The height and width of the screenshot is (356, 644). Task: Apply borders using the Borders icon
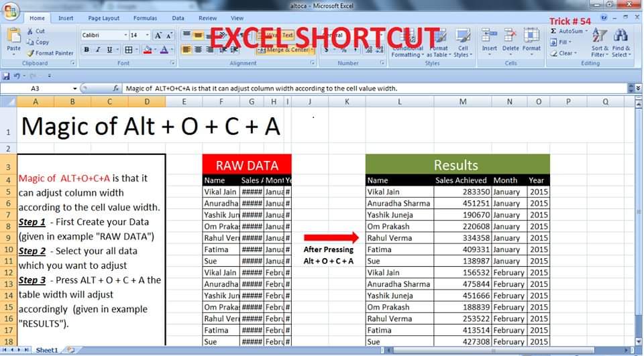pos(129,50)
